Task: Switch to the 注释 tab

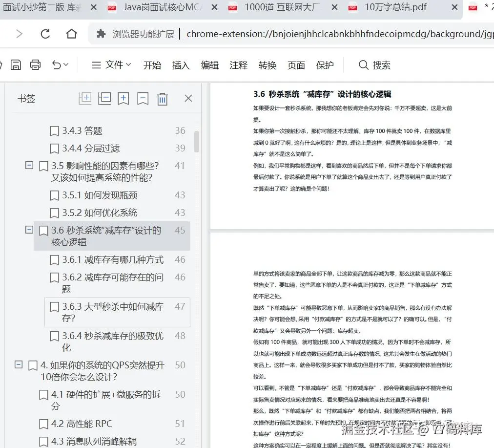Action: pyautogui.click(x=239, y=65)
